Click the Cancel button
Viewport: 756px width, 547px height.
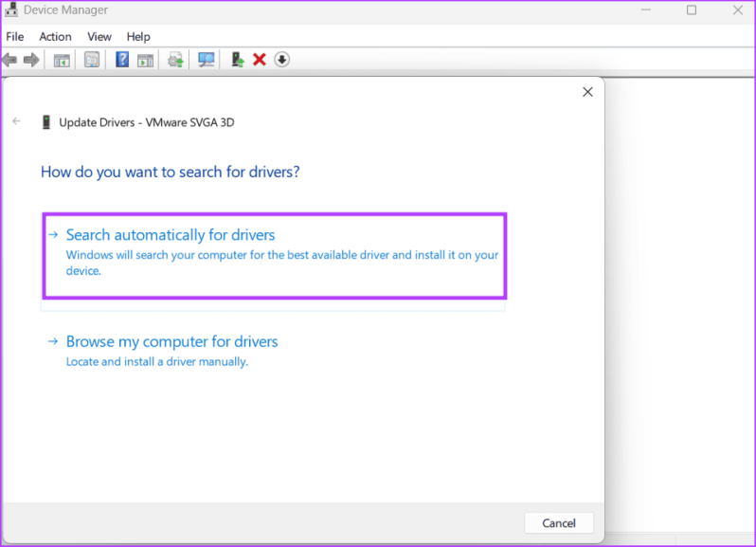point(559,523)
